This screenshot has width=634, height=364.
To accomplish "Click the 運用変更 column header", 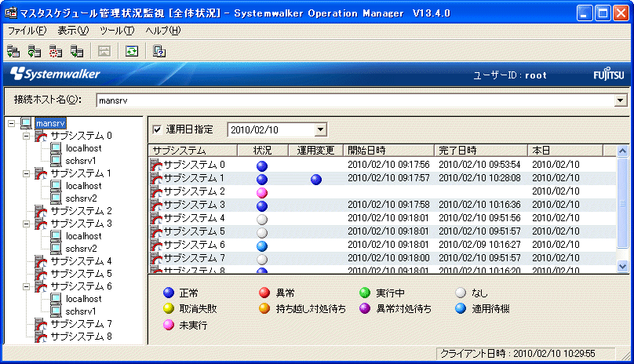I will (x=315, y=151).
